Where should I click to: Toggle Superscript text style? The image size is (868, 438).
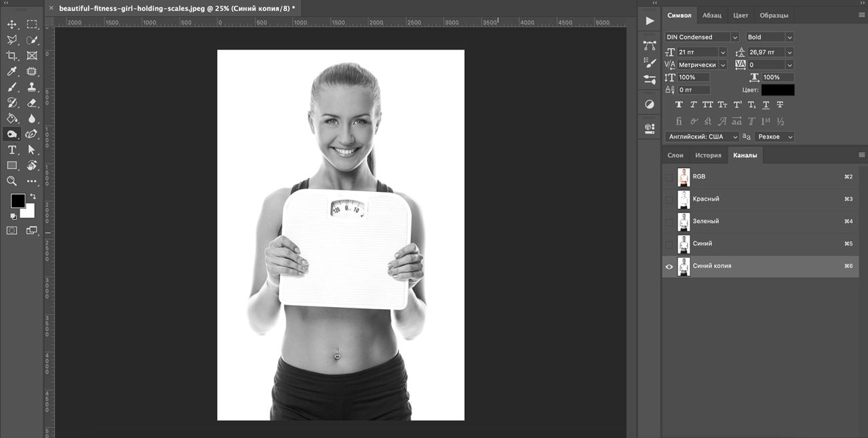(737, 104)
